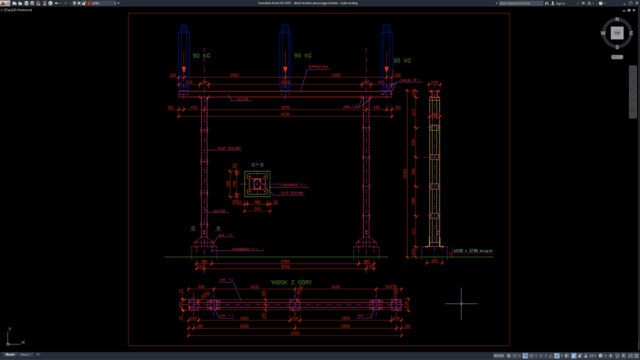Toggle lineweight display in status bar

[x=567, y=356]
